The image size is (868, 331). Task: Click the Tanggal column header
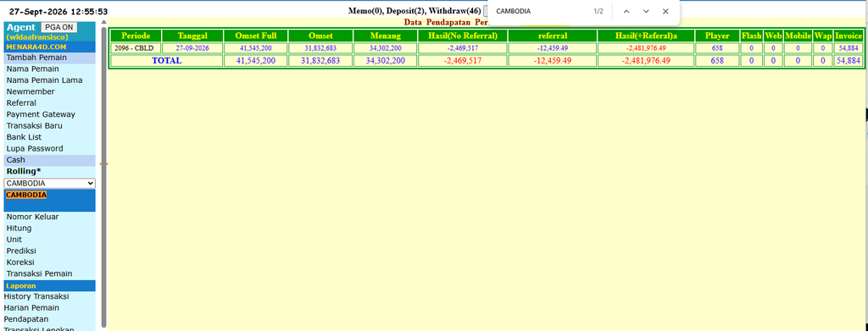point(192,36)
